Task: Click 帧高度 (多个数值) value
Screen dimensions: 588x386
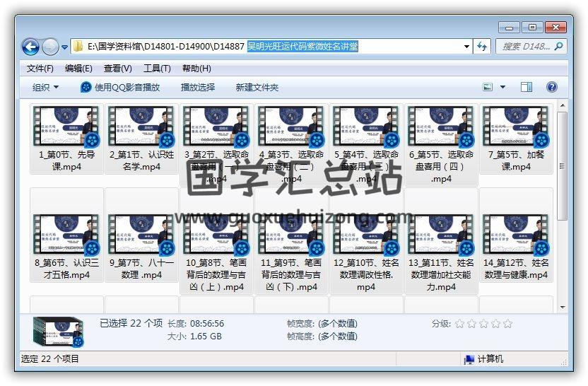Action: point(338,336)
